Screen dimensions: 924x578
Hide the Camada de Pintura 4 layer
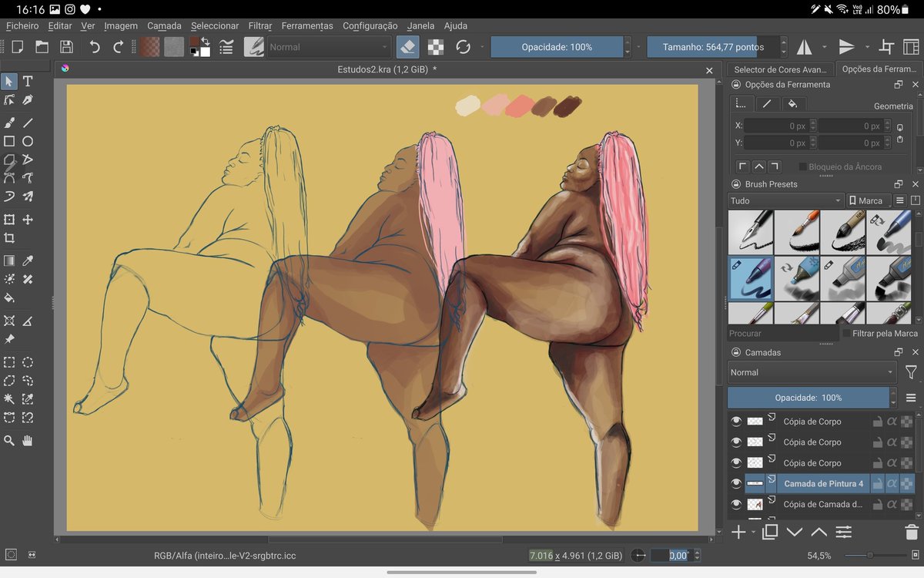[736, 484]
